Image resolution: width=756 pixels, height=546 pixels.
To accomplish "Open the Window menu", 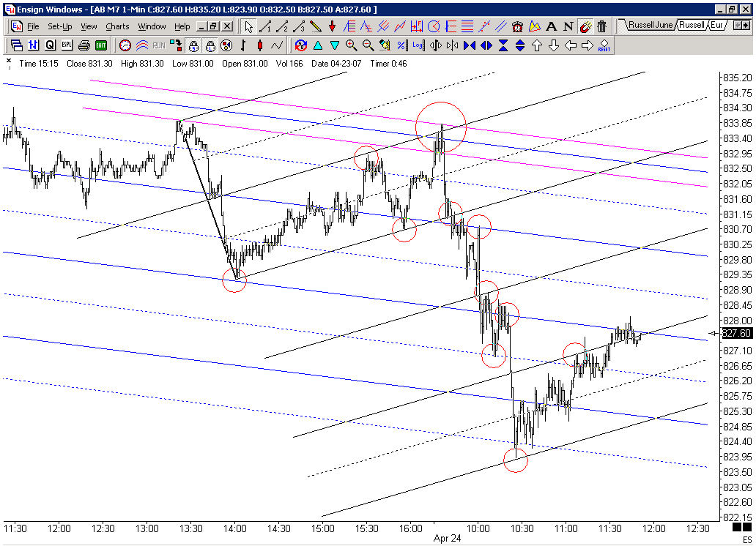I will click(152, 26).
